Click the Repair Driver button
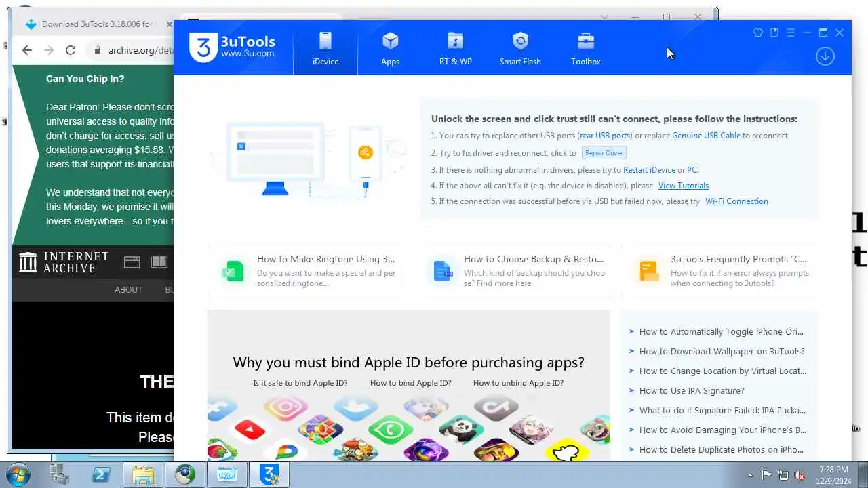Screen dimensions: 868x488 604,153
